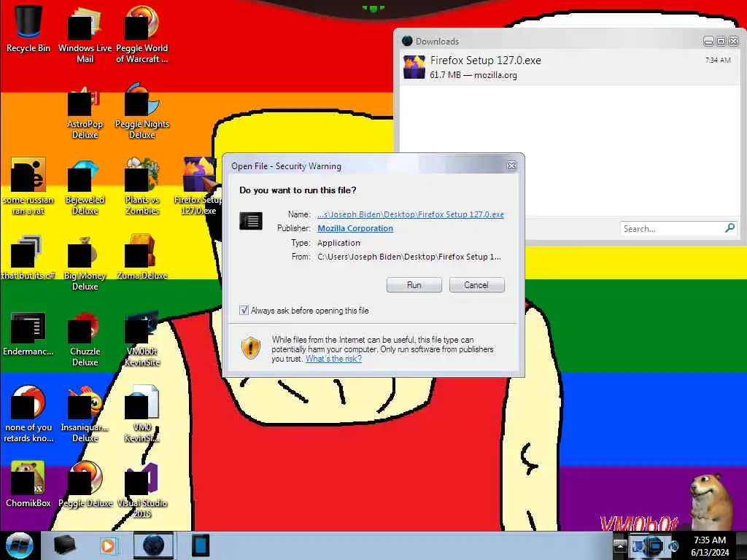
Task: Select the VM0b0t KevinSite shortcut
Action: coord(142,338)
